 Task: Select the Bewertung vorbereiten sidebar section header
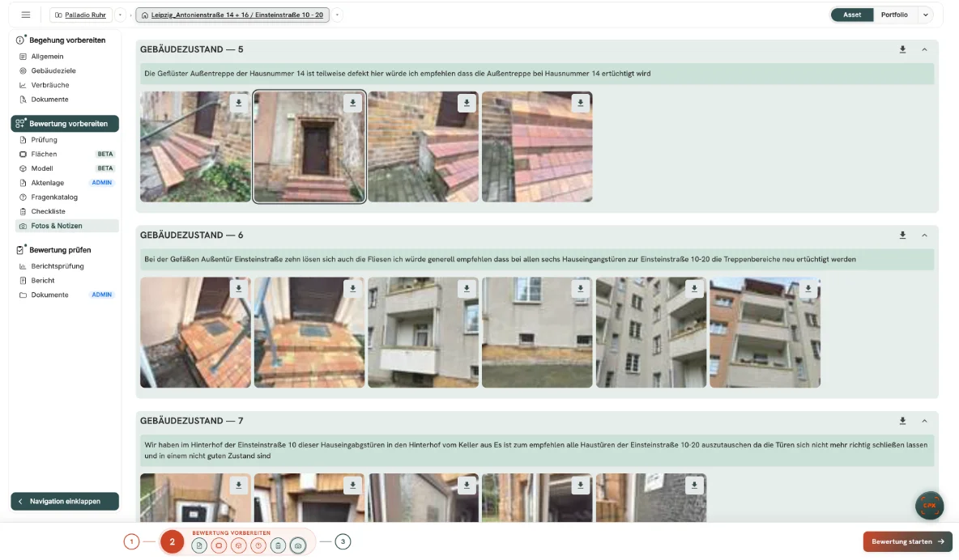coord(65,124)
